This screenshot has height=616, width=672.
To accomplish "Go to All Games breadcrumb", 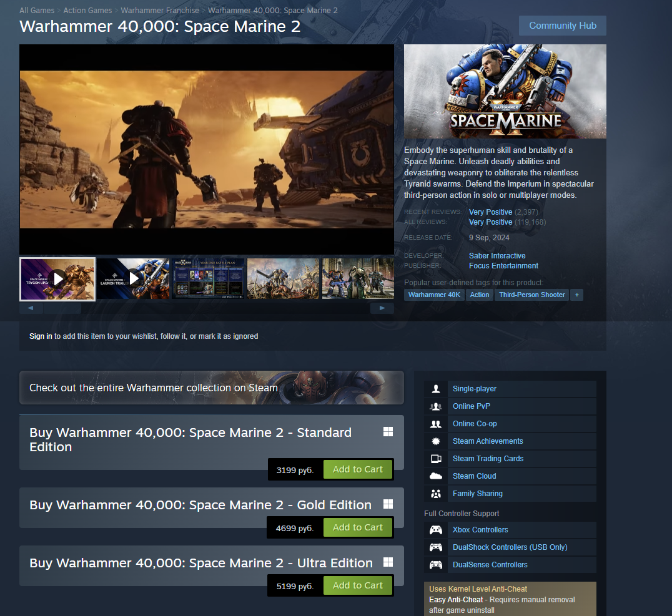I will tap(37, 10).
